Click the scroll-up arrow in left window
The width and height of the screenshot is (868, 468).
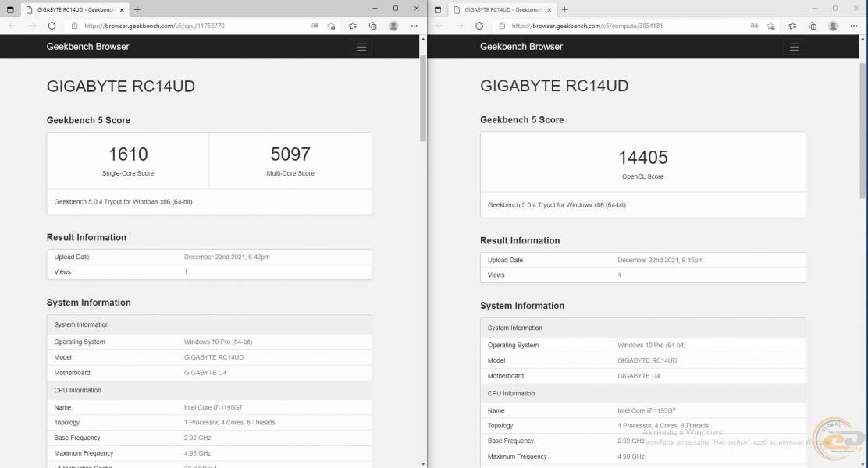pos(423,39)
